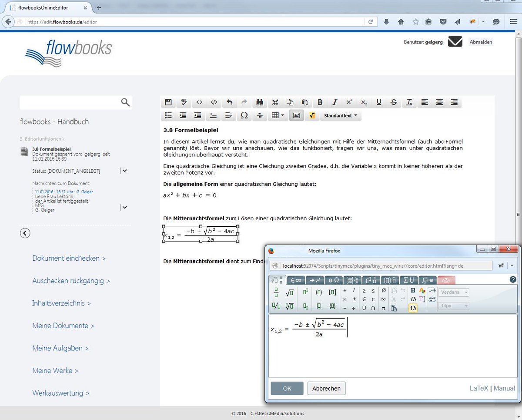Select the symbols tab with element-of and infinity
This screenshot has height=420, width=522.
point(296,280)
